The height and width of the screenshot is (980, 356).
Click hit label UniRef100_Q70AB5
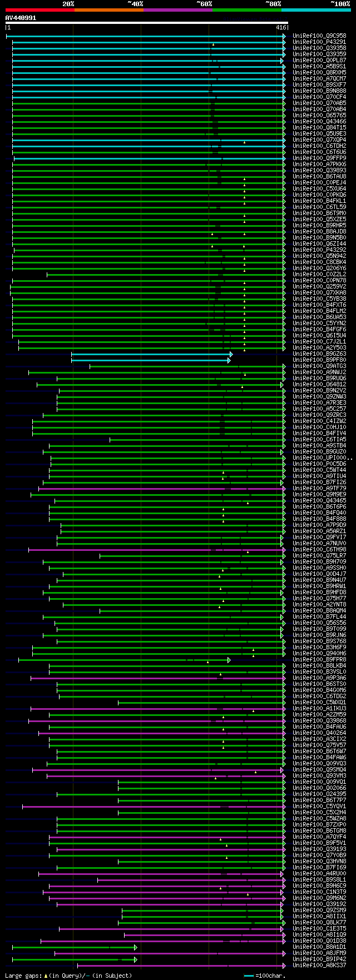[x=319, y=103]
